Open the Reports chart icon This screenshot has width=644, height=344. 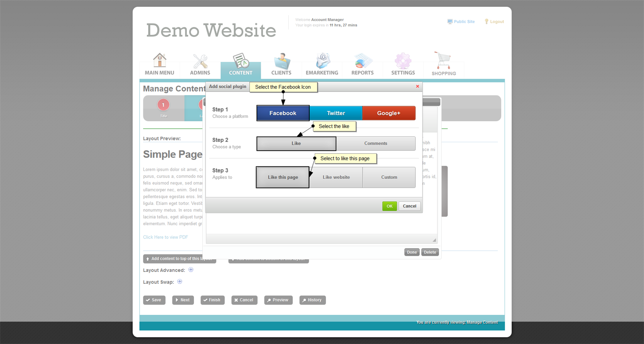pyautogui.click(x=362, y=61)
